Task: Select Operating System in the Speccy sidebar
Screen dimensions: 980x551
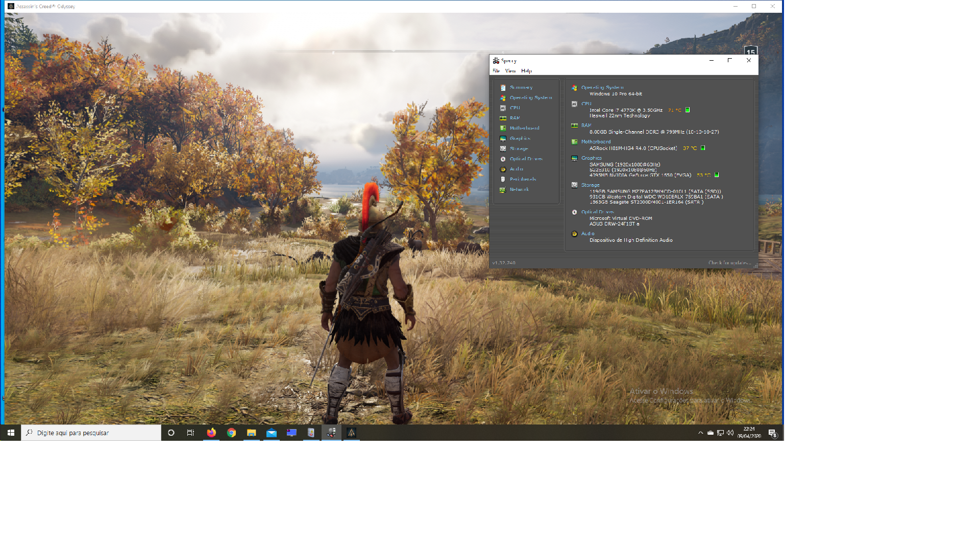Action: (530, 97)
